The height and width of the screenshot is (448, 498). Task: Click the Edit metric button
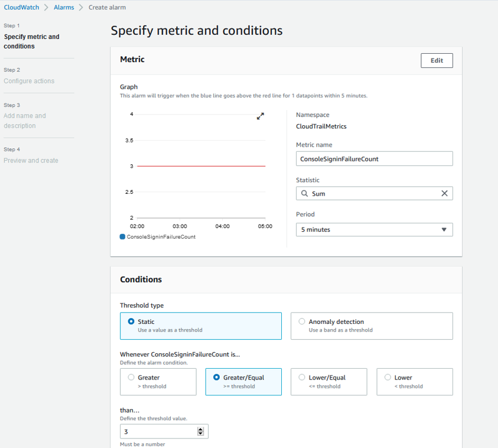point(437,60)
